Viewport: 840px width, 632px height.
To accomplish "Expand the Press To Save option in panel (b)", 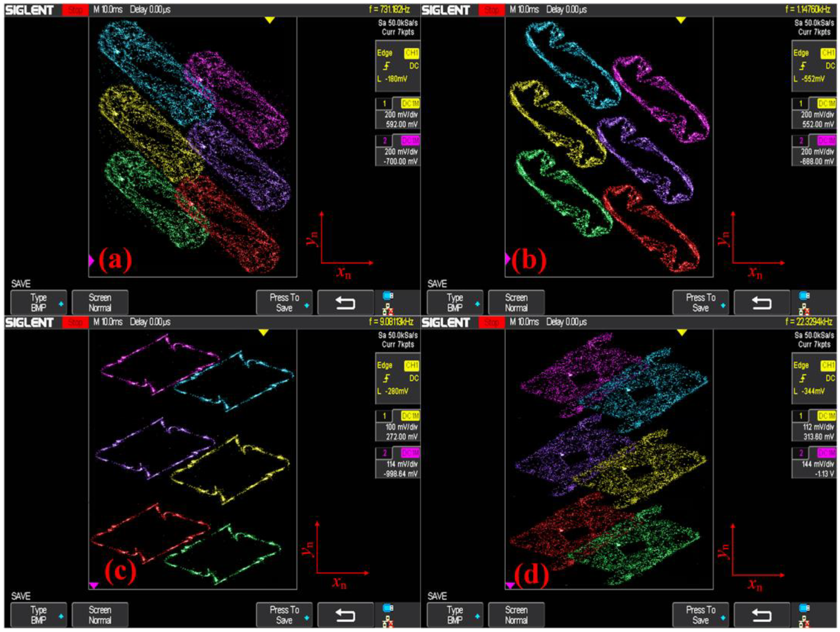I will (x=700, y=303).
